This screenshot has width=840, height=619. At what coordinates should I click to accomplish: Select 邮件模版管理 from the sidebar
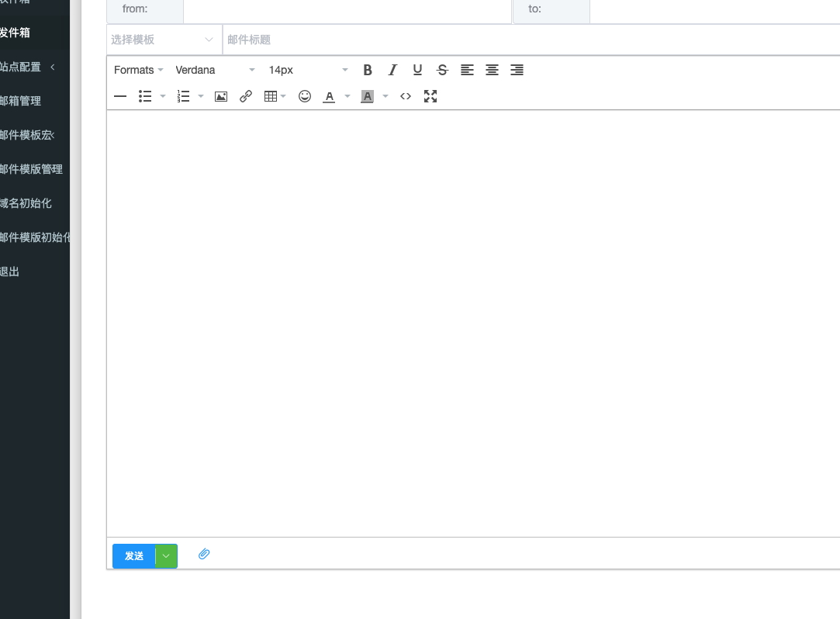pyautogui.click(x=31, y=169)
